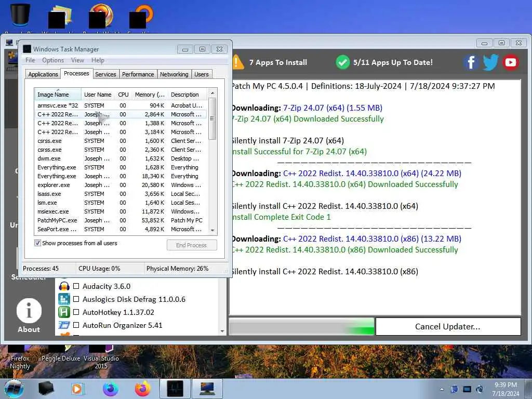
Task: Click the orange warning triangle icon
Action: click(238, 62)
